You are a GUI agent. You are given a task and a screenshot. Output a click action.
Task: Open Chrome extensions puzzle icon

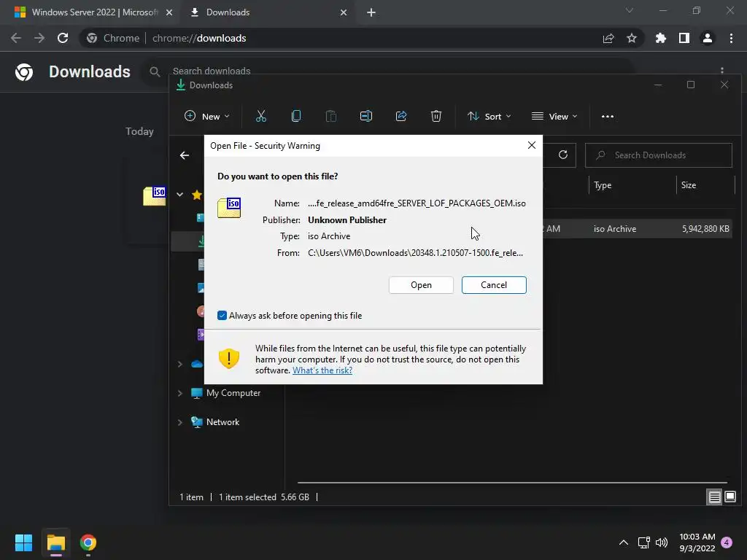[661, 38]
